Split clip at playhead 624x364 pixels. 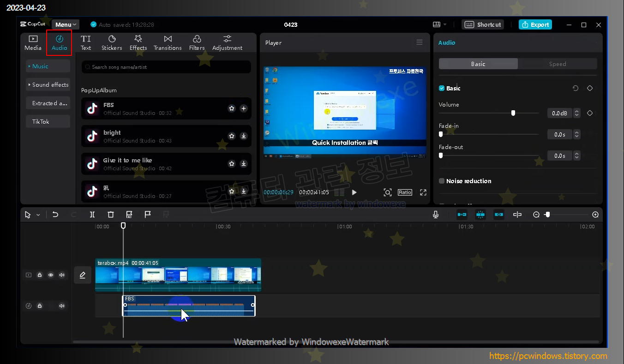(x=92, y=215)
